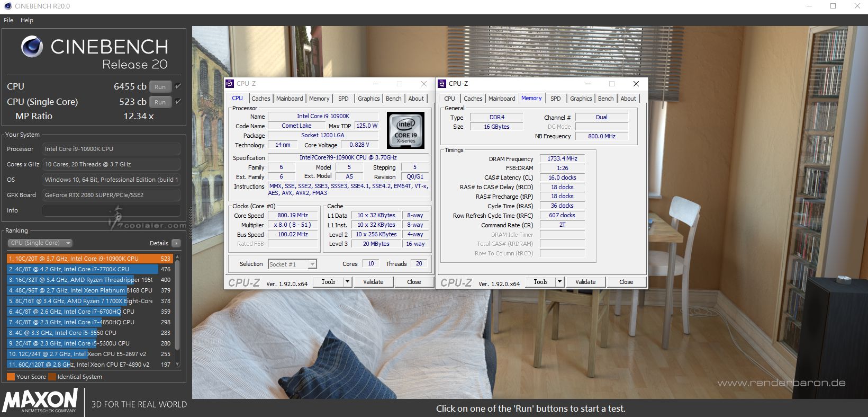Click Tools button in right CPU-Z window
This screenshot has height=417, width=868.
[x=540, y=282]
